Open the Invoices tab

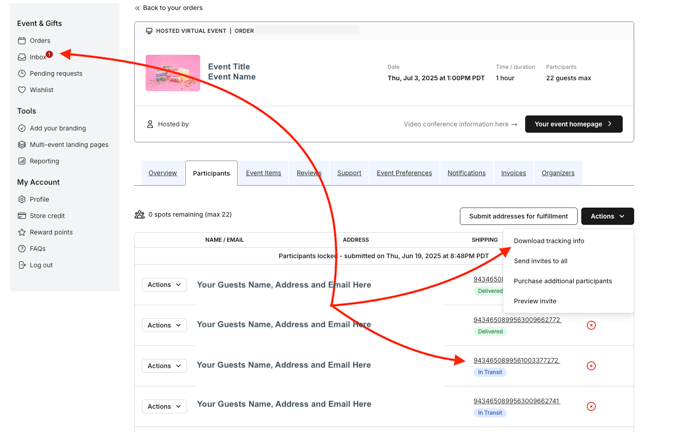513,173
